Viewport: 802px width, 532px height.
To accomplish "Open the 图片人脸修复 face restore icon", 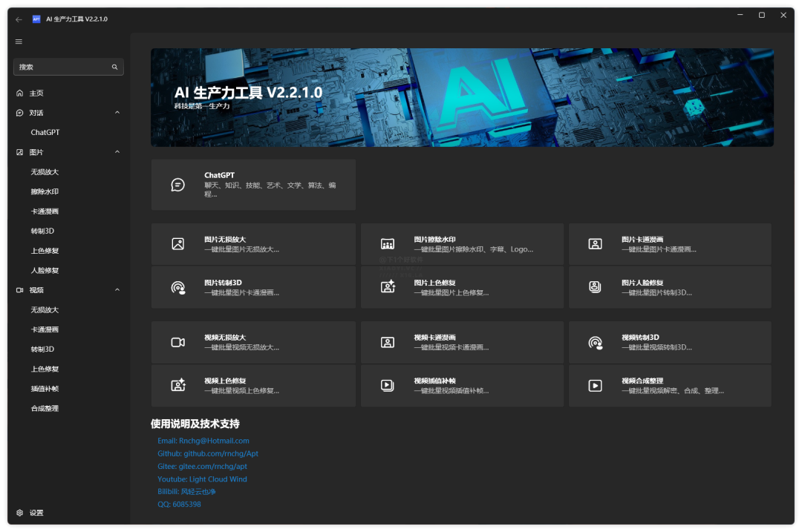I will point(595,287).
